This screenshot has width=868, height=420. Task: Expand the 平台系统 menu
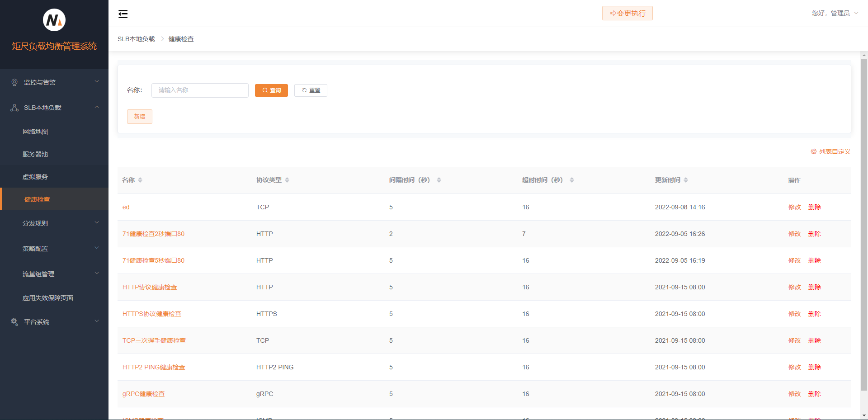click(x=54, y=322)
